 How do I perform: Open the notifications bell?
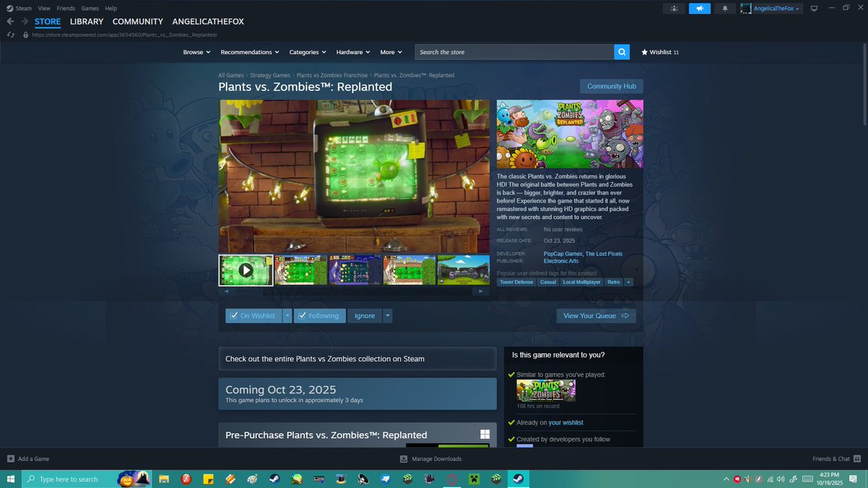(725, 9)
